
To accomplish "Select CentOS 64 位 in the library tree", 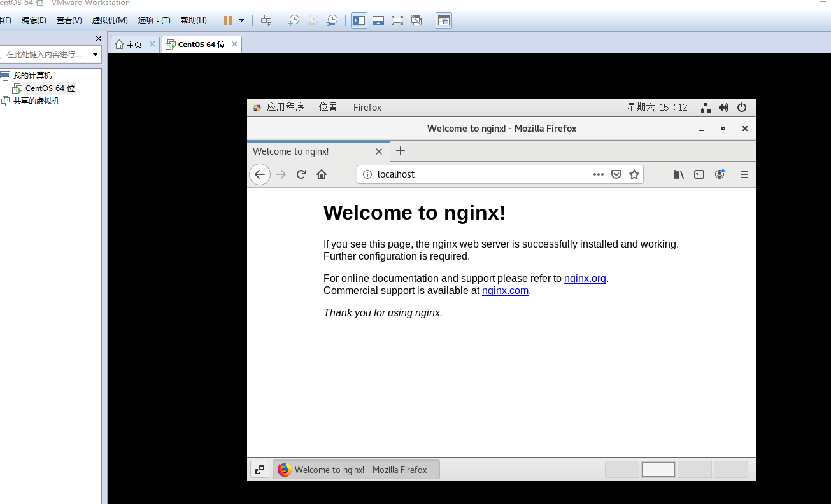I will (x=50, y=88).
